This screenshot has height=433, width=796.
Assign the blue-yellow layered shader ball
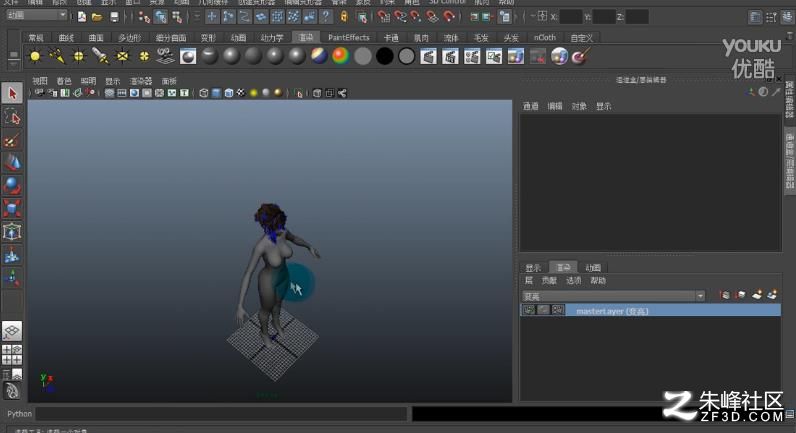coord(319,56)
